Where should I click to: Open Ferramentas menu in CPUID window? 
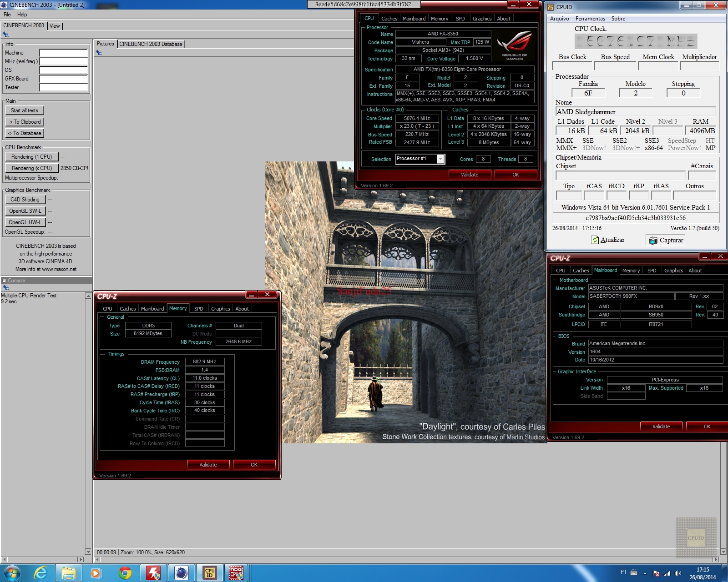pyautogui.click(x=590, y=19)
